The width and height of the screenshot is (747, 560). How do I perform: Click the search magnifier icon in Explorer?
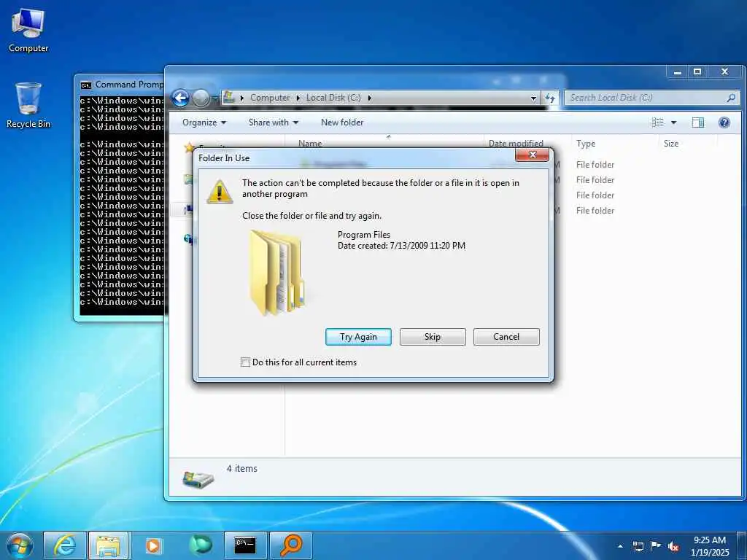point(731,98)
